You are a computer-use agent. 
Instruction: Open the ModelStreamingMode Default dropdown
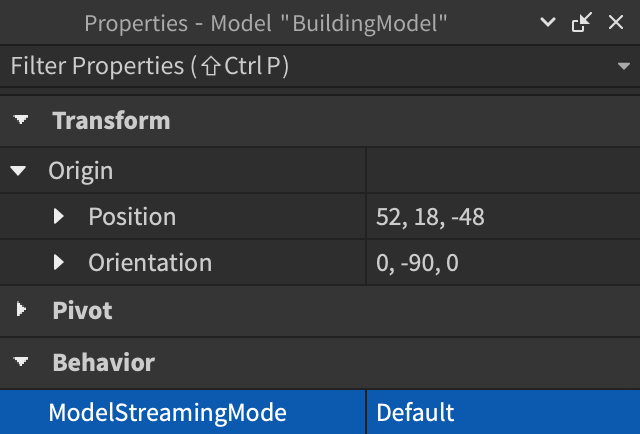tap(500, 412)
